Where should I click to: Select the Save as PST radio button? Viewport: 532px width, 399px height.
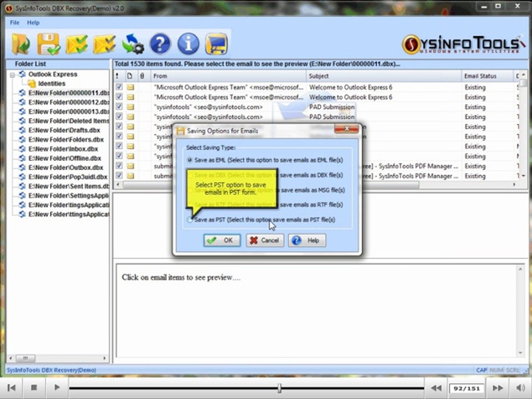click(x=190, y=219)
